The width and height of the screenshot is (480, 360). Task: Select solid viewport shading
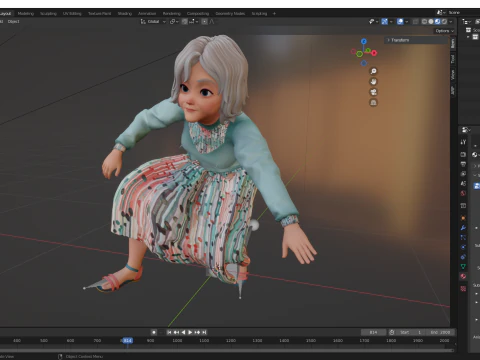click(x=431, y=22)
